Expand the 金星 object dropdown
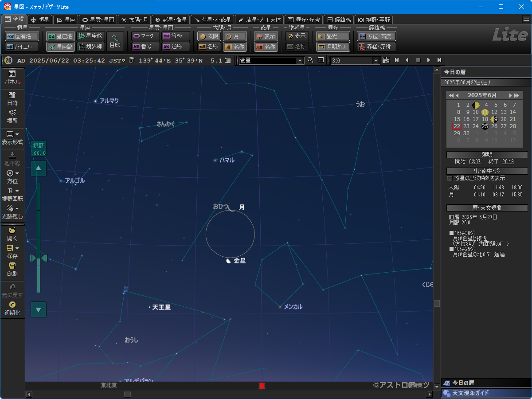This screenshot has height=399, width=532. click(300, 60)
